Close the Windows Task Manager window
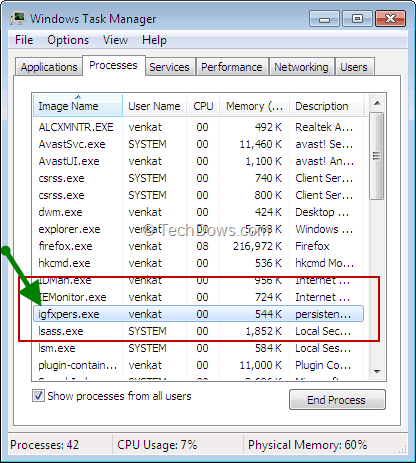 click(x=390, y=19)
